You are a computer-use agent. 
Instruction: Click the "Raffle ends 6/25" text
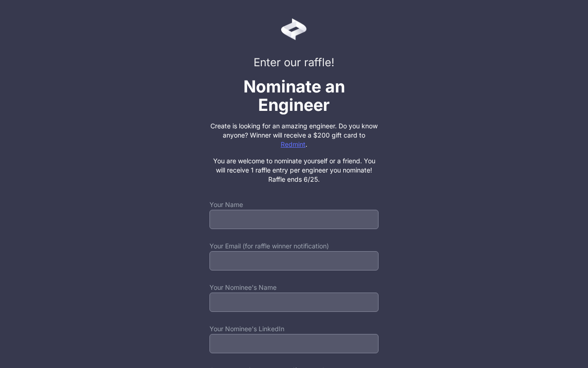(294, 179)
